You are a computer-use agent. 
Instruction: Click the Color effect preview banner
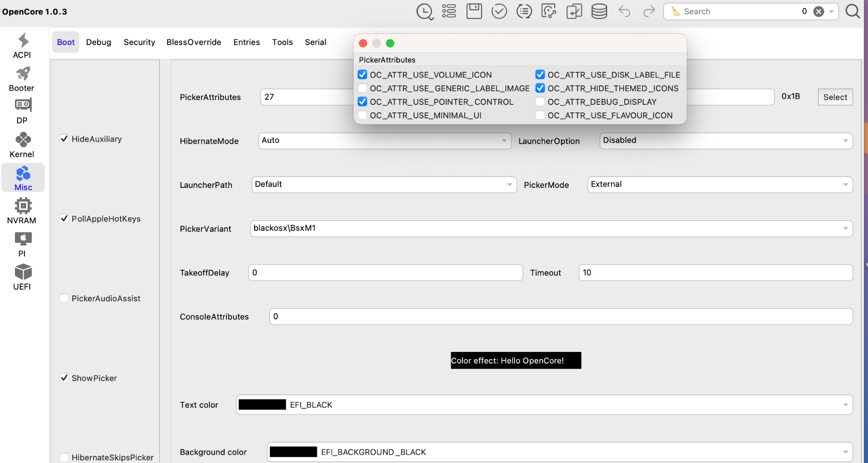(516, 360)
